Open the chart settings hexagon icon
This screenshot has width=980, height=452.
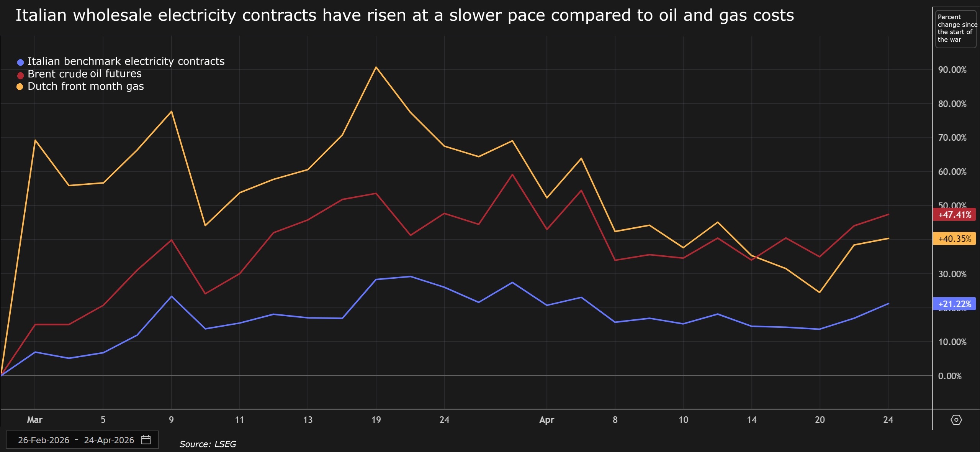point(956,420)
